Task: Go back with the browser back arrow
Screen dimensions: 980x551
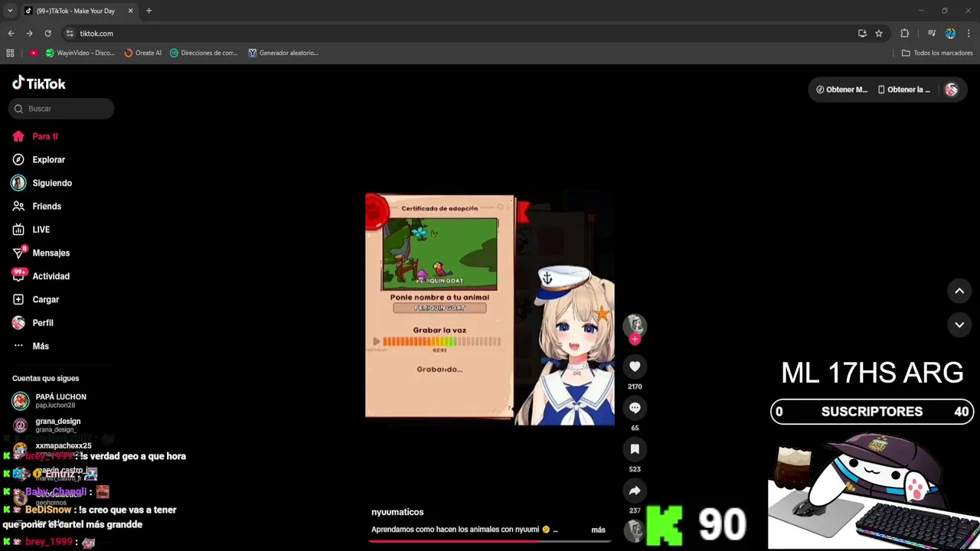Action: point(11,34)
